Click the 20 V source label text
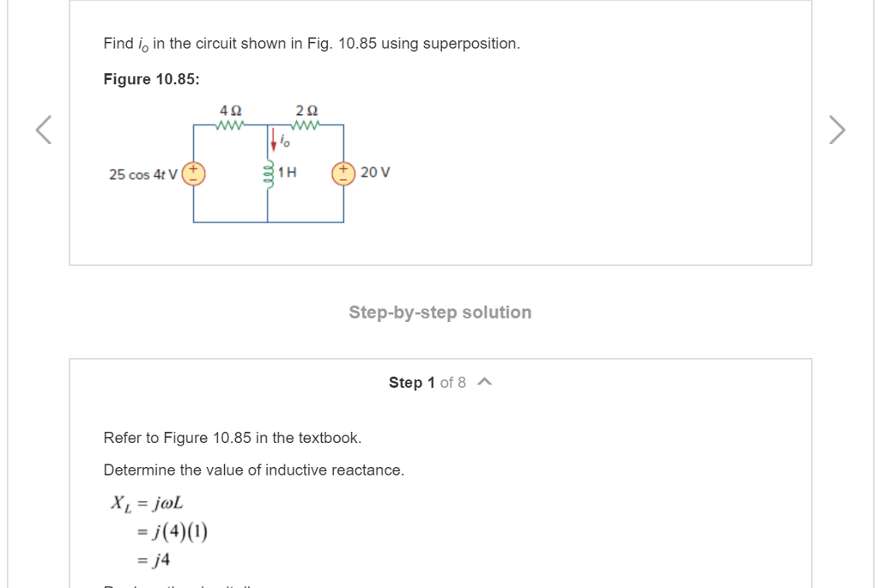The image size is (879, 588). coord(375,172)
